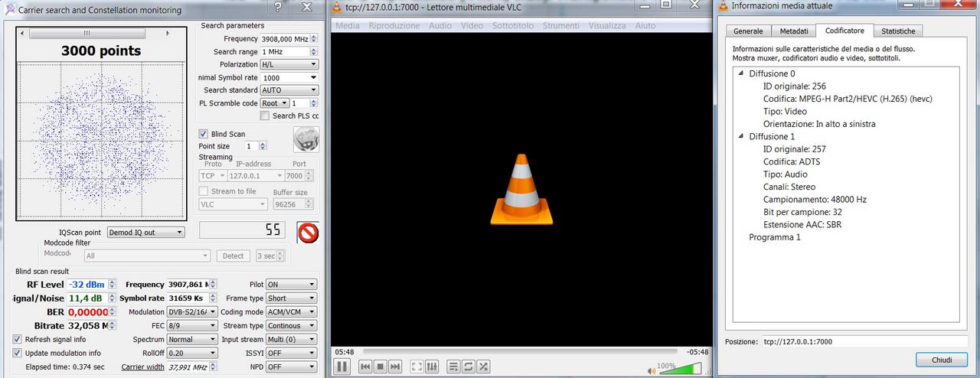Click the cone icon of the Informazioni media window
This screenshot has height=378, width=980.
(x=723, y=5)
